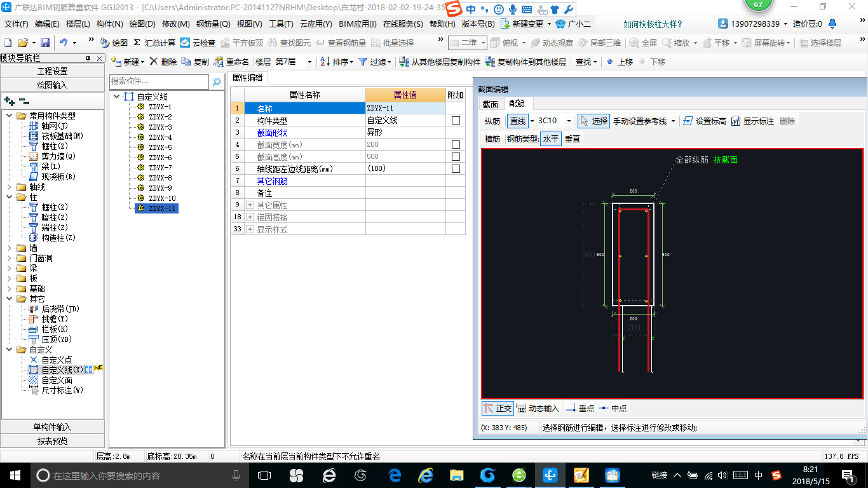Open 绘图 drawing mode
The width and height of the screenshot is (868, 488).
click(114, 43)
